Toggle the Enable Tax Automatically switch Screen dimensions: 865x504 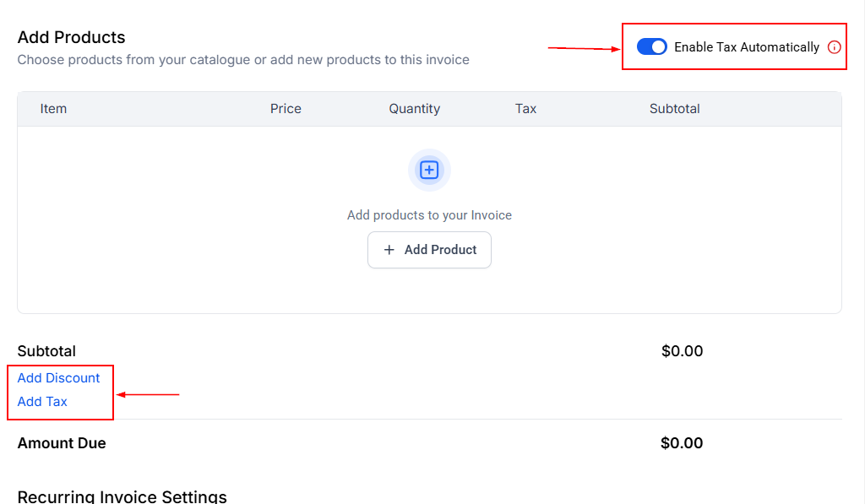[x=651, y=47]
